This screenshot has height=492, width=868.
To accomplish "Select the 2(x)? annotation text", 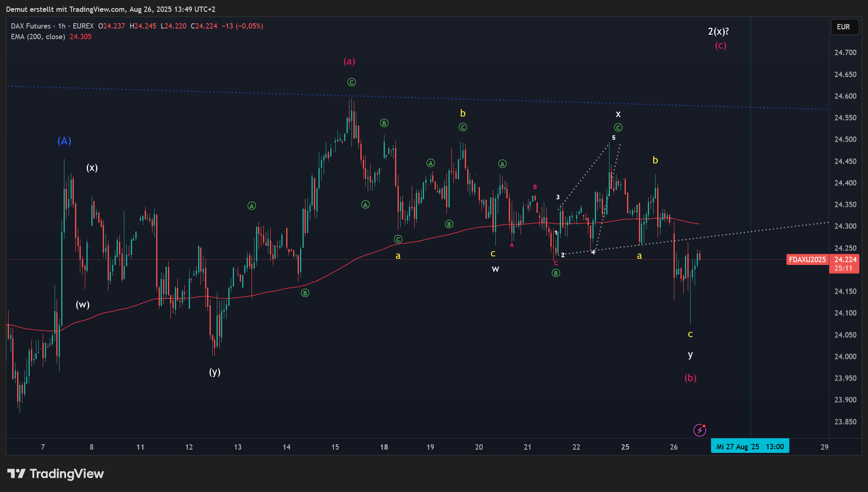I will (x=718, y=31).
